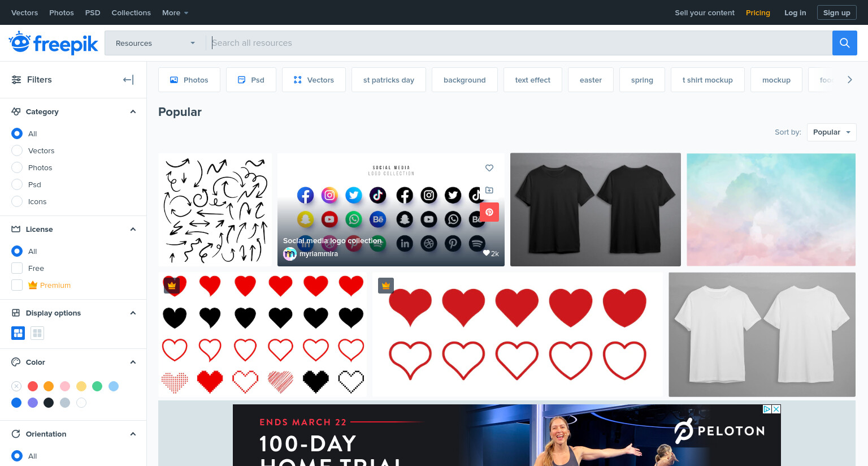Viewport: 868px width, 466px height.
Task: Select the small grid display option
Action: click(37, 333)
